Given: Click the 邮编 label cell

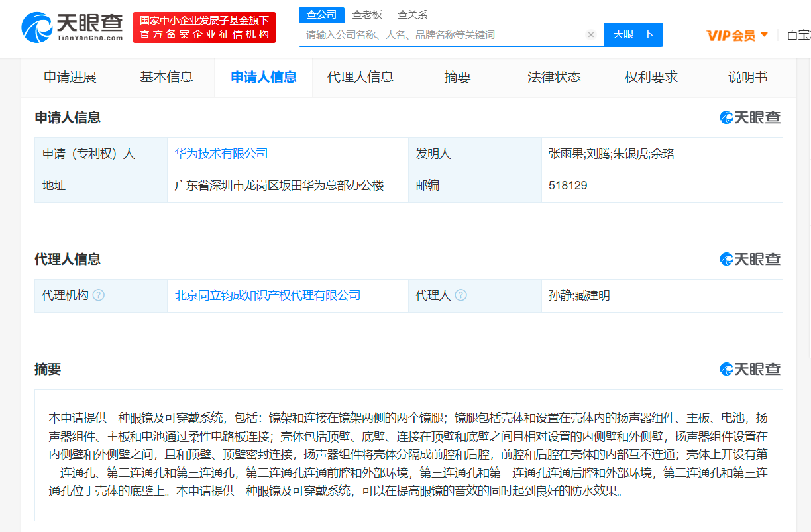Looking at the screenshot, I should [475, 186].
